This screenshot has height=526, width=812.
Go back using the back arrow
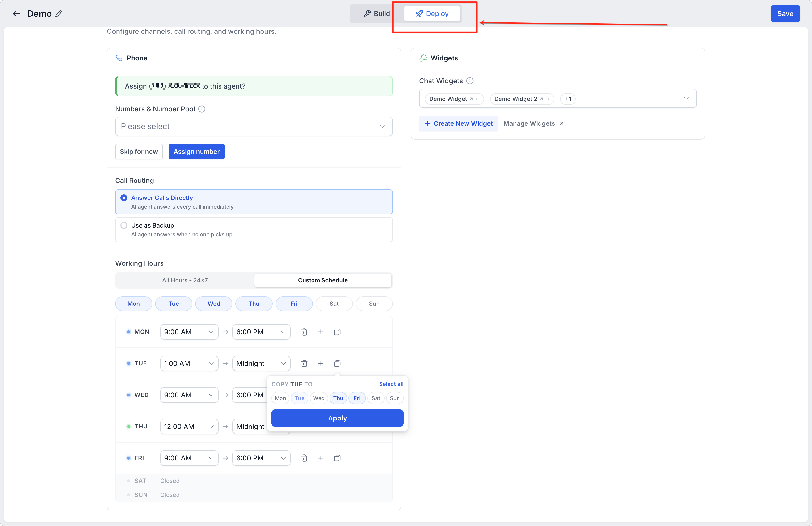16,14
